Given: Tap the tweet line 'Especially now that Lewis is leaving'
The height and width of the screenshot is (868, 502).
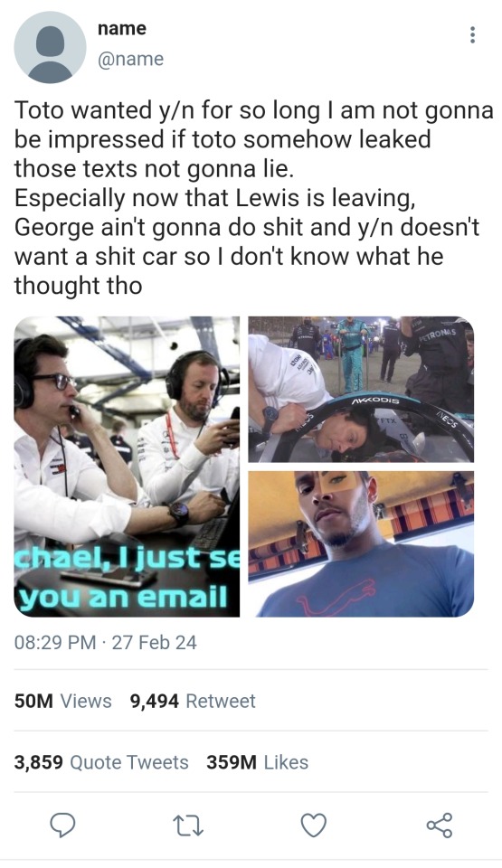Looking at the screenshot, I should 214,198.
